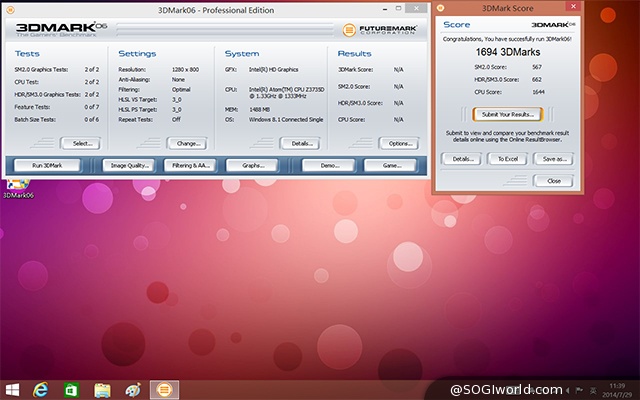Click 'Intel(R) HD Graphics' GFX value
This screenshot has width=640, height=400.
[x=273, y=69]
